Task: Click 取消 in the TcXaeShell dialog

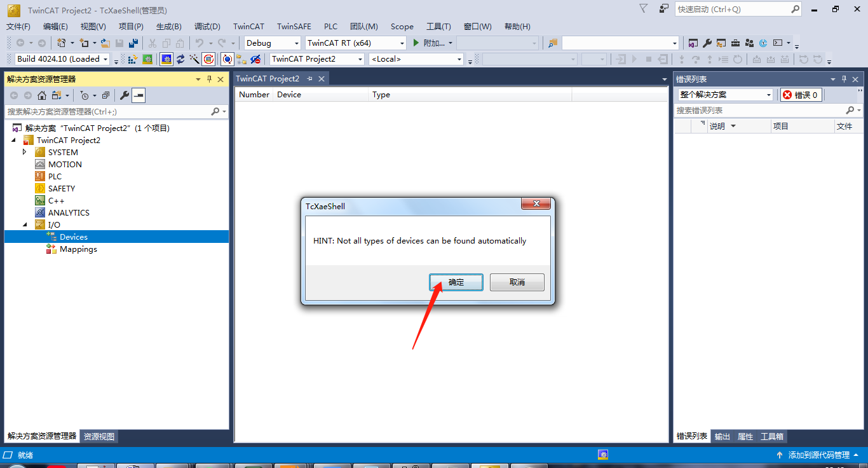Action: tap(517, 282)
